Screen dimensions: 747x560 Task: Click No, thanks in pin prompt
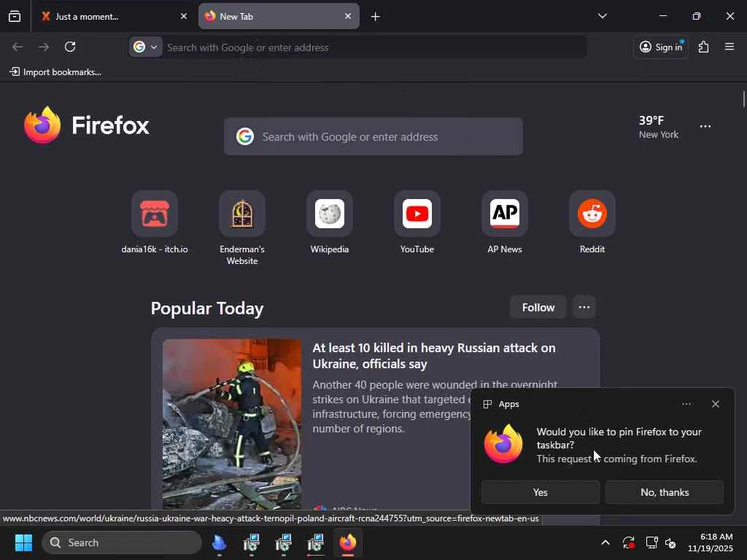coord(665,492)
